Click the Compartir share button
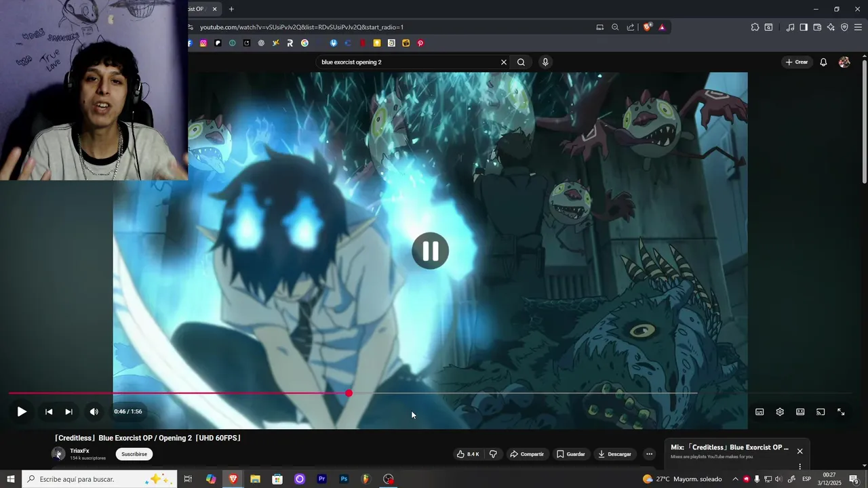 tap(527, 454)
